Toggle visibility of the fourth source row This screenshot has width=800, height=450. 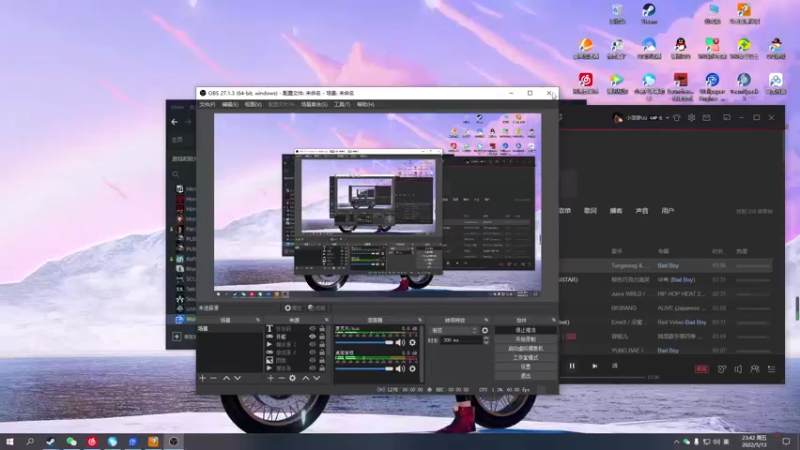tap(312, 353)
